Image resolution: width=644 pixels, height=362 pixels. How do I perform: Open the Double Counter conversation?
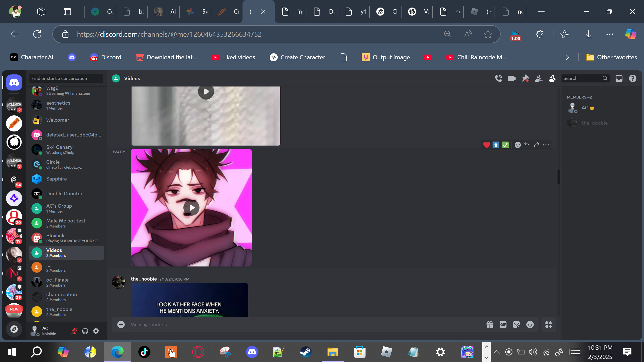[66, 194]
